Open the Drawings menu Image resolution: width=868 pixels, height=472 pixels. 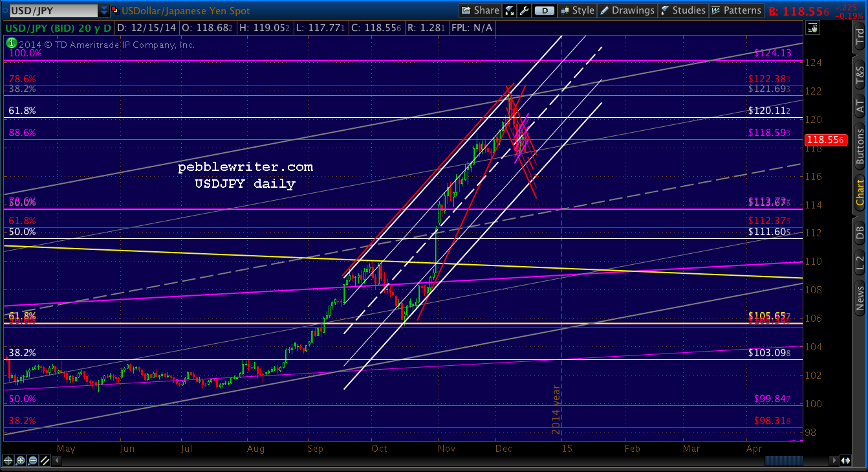[x=627, y=10]
